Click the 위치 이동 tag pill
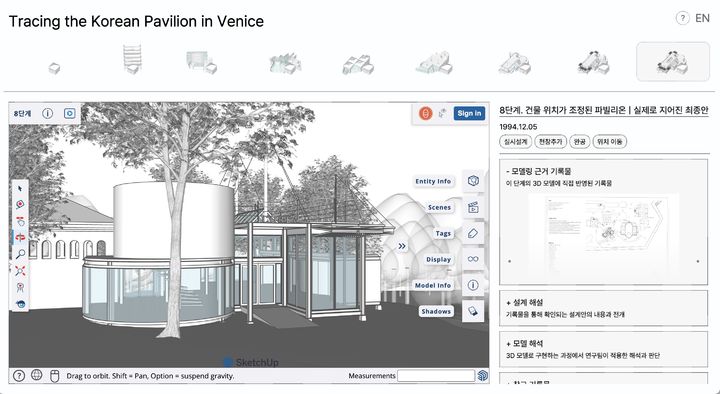720x394 pixels. (x=610, y=141)
